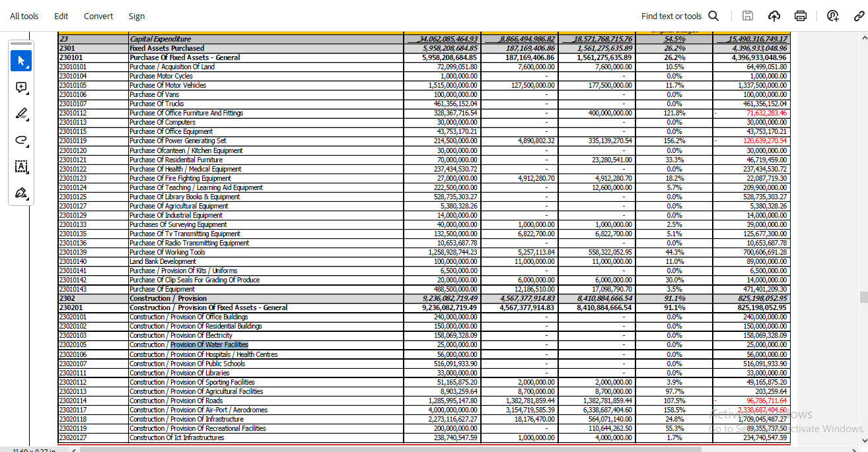The width and height of the screenshot is (868, 452).
Task: Click 'Construction / Provision Of Office Buildings' text
Action: pos(189,317)
